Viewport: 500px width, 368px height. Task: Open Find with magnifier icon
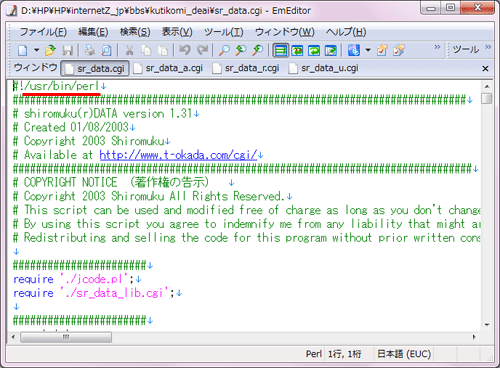click(224, 50)
